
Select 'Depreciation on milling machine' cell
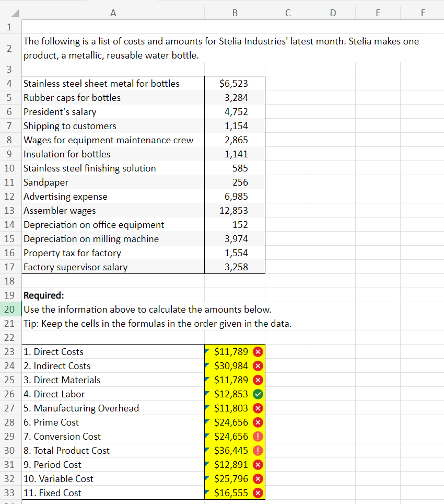pos(113,239)
